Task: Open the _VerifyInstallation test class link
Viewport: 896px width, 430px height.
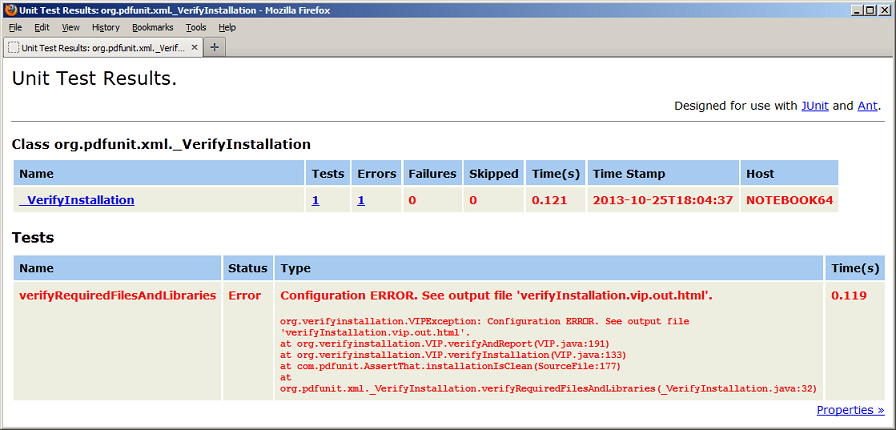Action: pyautogui.click(x=77, y=200)
